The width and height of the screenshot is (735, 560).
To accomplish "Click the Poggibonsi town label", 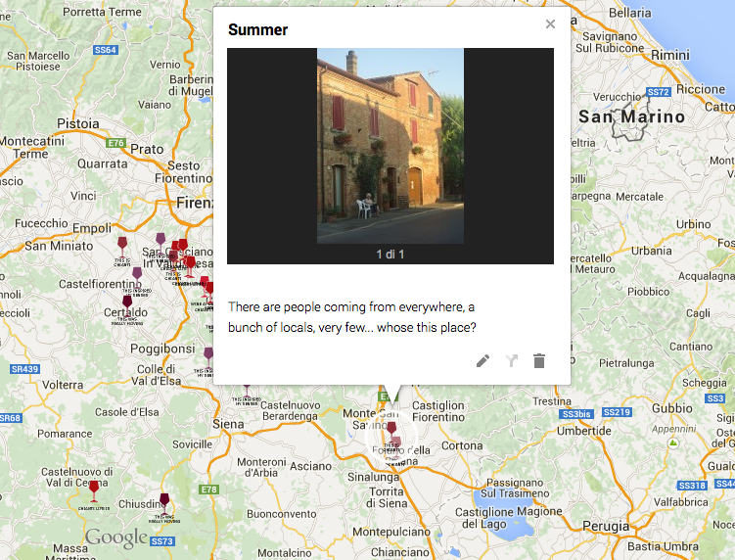I will [x=162, y=349].
